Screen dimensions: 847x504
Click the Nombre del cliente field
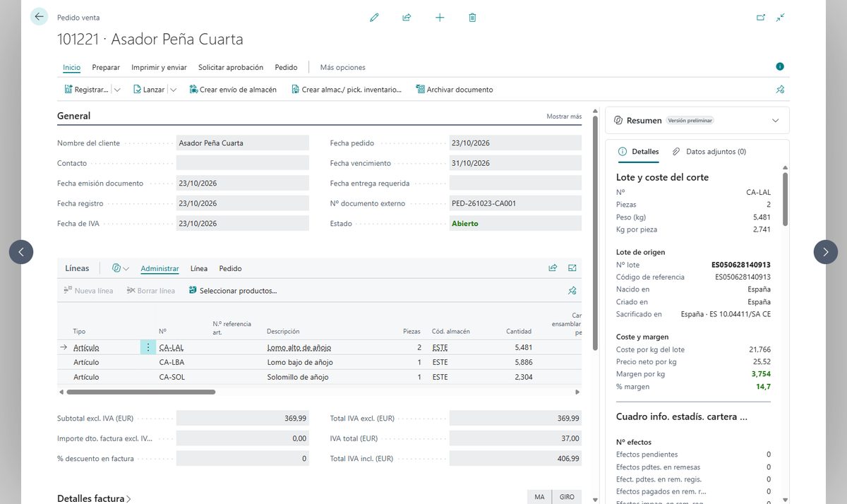point(242,143)
